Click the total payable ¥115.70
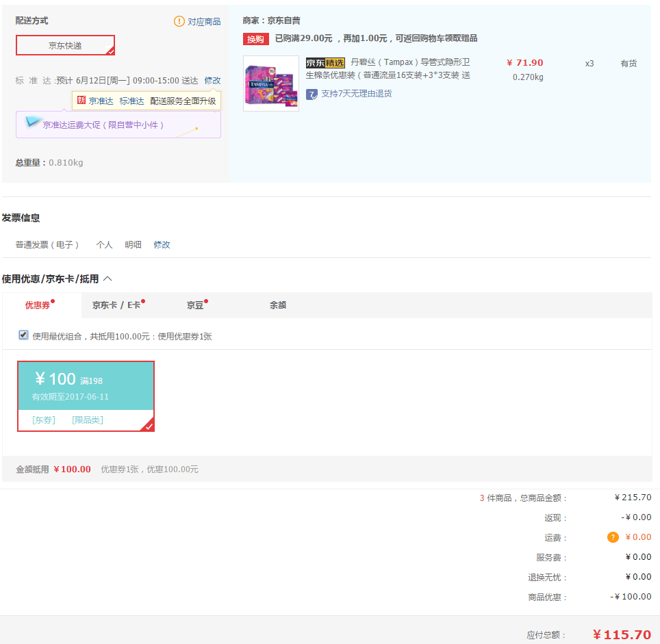Viewport: 660px width, 644px height. point(622,634)
